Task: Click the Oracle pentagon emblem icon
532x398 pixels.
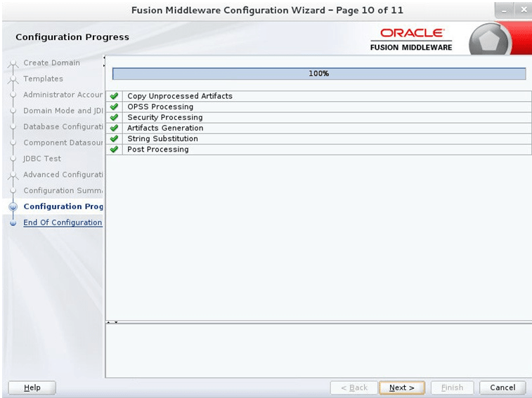Action: pyautogui.click(x=490, y=40)
